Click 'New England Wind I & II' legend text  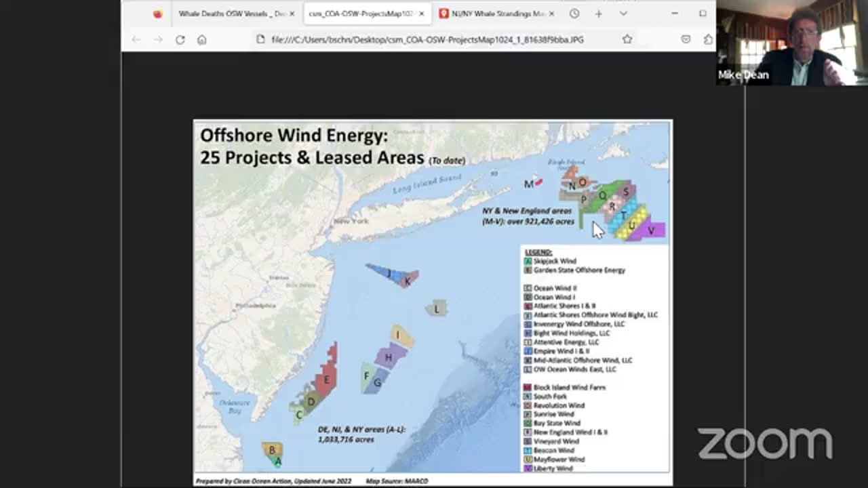click(x=570, y=432)
